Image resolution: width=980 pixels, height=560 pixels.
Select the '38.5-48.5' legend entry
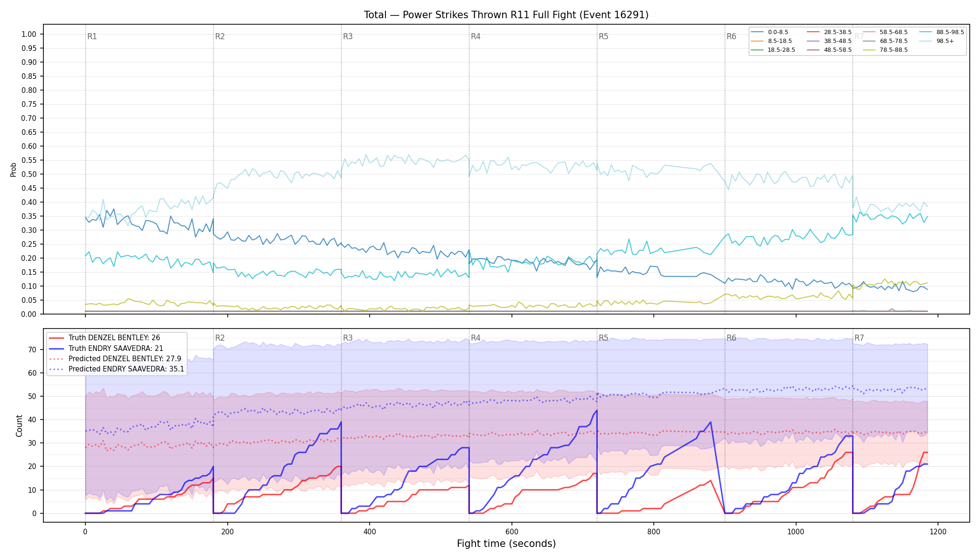829,41
